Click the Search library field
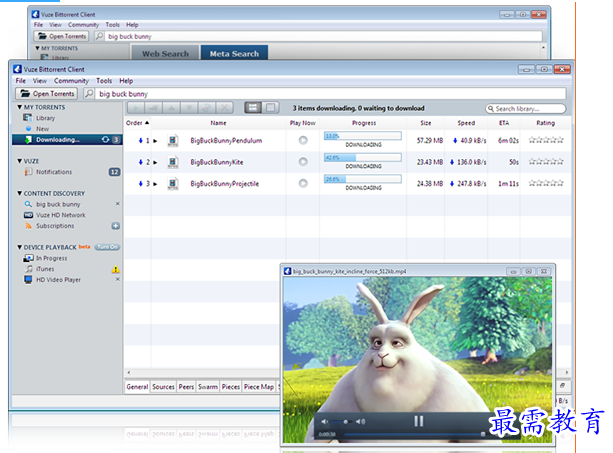Viewport: 613px width, 453px height. click(x=525, y=109)
